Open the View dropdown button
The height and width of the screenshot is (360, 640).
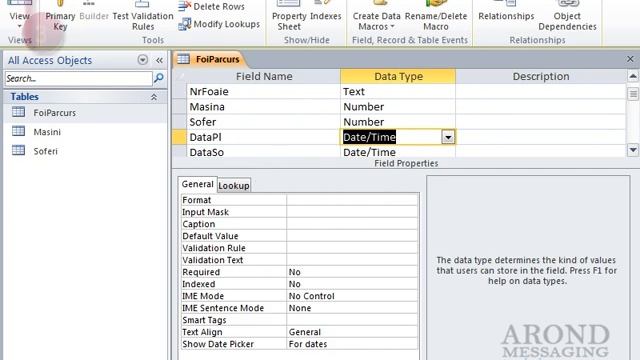coord(20,16)
